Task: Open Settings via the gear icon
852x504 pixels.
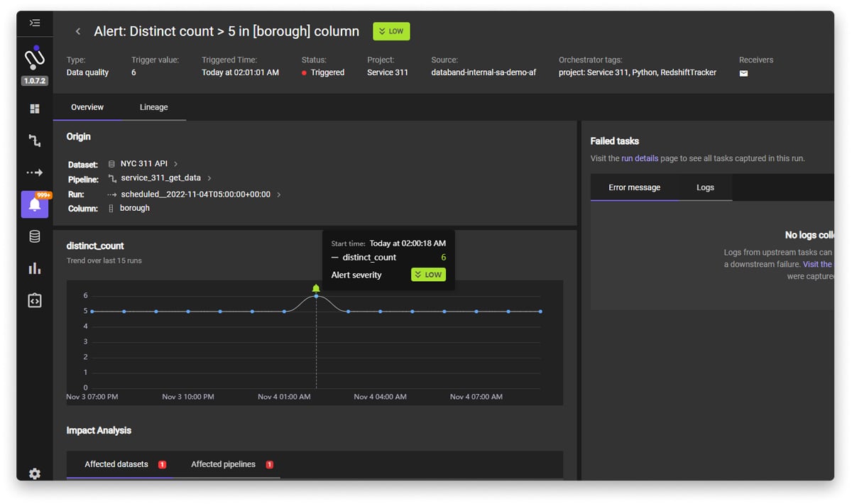Action: (34, 473)
